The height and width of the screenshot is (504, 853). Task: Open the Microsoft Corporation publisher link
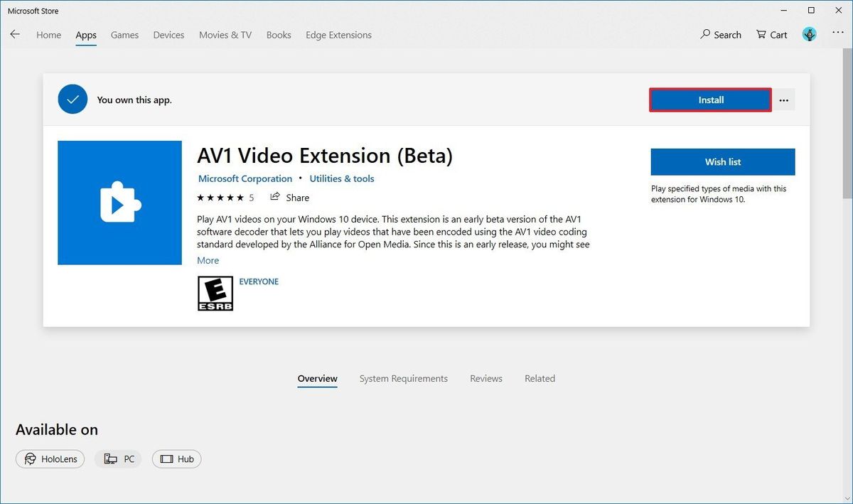tap(245, 178)
